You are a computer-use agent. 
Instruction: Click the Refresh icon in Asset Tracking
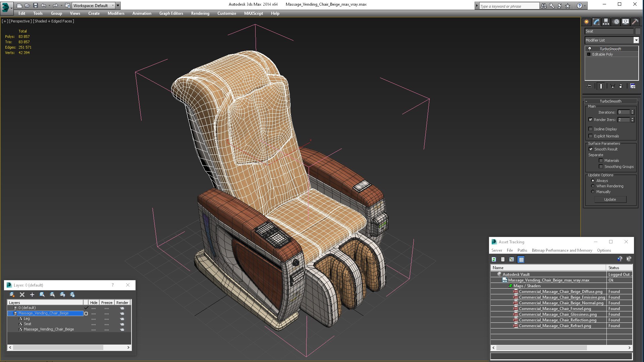(494, 259)
